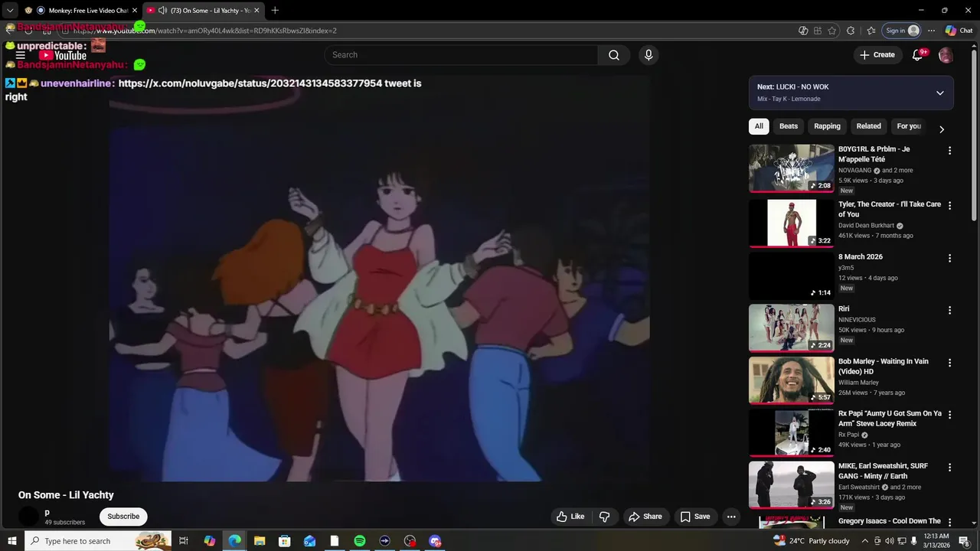This screenshot has width=980, height=551.
Task: Open B0YG1RL & Prblm video thumbnail
Action: (792, 168)
